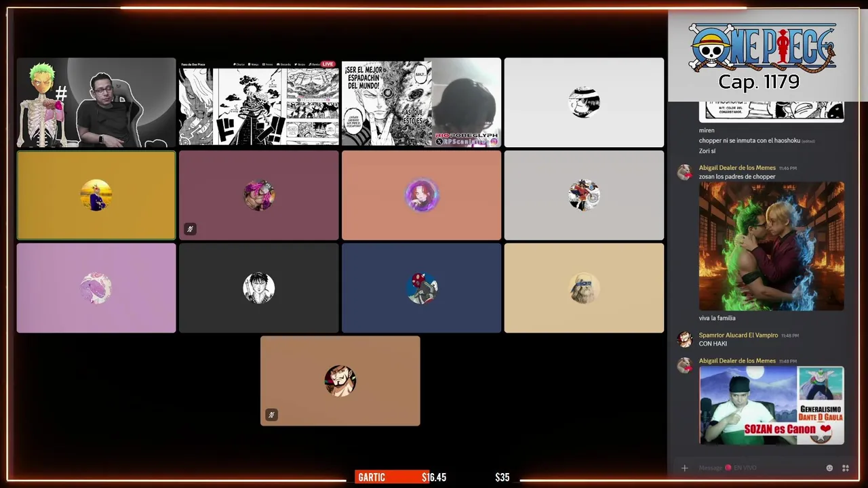Screen dimensions: 868x488
Task: Click the chat message "Zori sí"
Action: 707,150
